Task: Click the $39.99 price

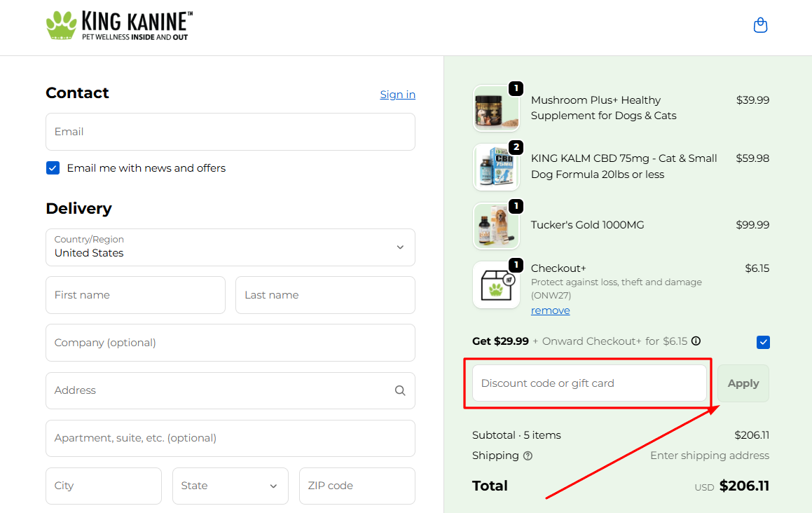Action: tap(752, 100)
